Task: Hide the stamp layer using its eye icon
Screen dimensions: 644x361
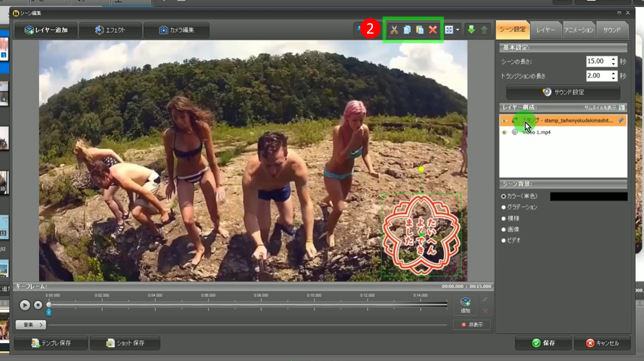Action: (x=504, y=121)
